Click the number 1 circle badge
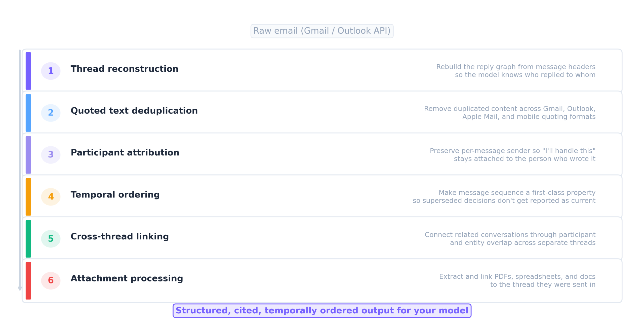The height and width of the screenshot is (334, 644). pos(51,71)
